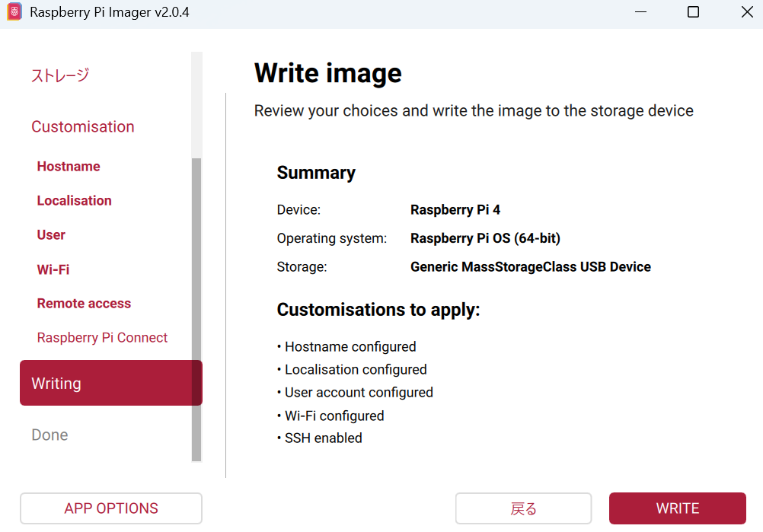This screenshot has width=763, height=532.
Task: Open the Raspberry Pi Connect page
Action: [x=102, y=338]
